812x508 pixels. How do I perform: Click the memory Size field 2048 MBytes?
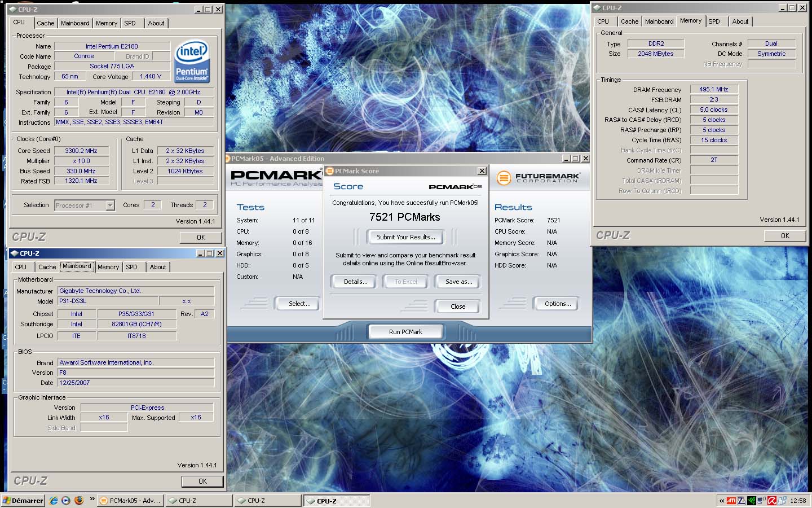tap(656, 54)
